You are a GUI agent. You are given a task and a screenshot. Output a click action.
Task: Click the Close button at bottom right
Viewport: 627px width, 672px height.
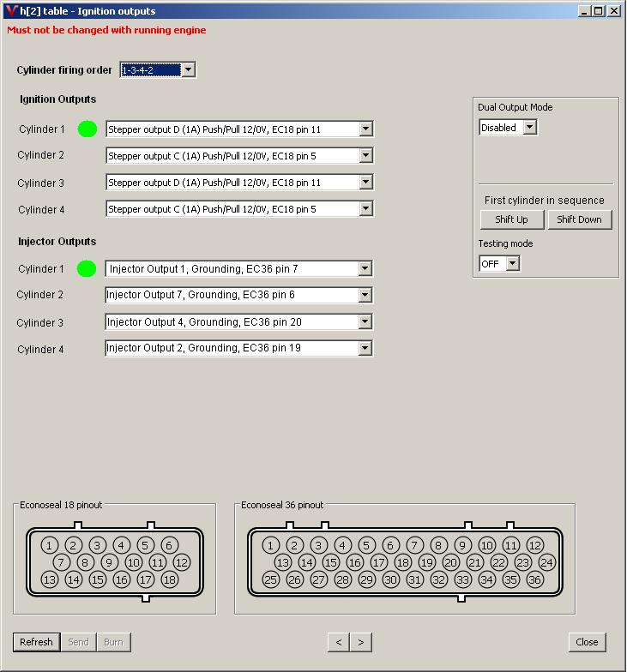(587, 642)
